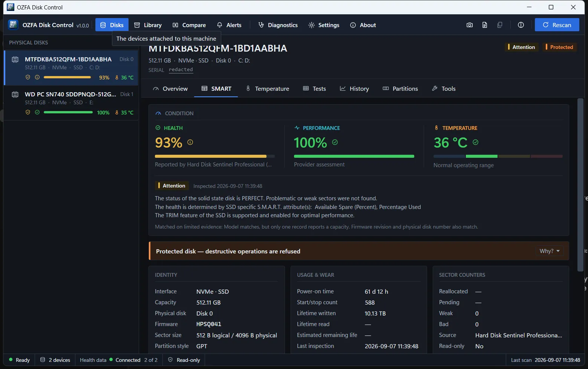Expand the Why? dropdown on protected banner
Image resolution: width=588 pixels, height=369 pixels.
point(550,251)
